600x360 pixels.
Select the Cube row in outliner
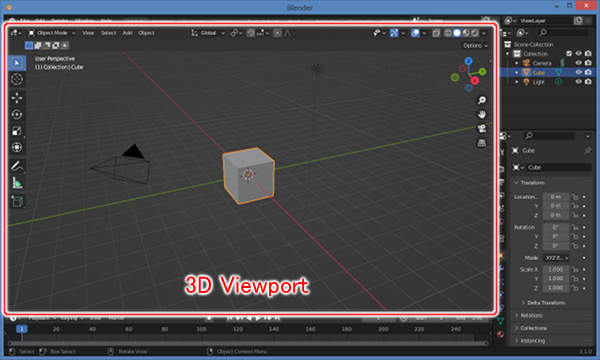[x=548, y=72]
